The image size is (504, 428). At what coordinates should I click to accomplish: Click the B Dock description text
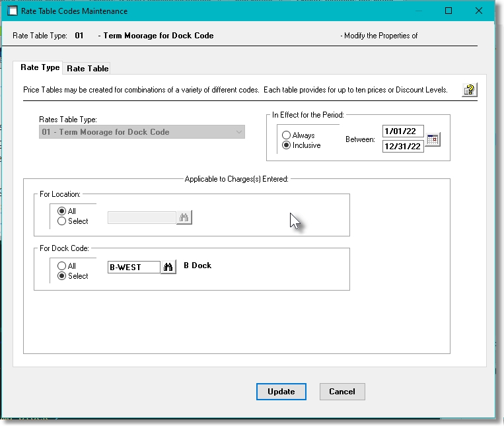[x=198, y=266]
